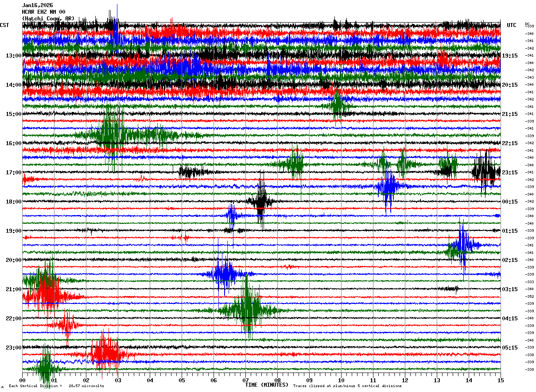Screen dimensions: 536x392
Task: Click the 19:15 UTC time label
Action: 510,56
